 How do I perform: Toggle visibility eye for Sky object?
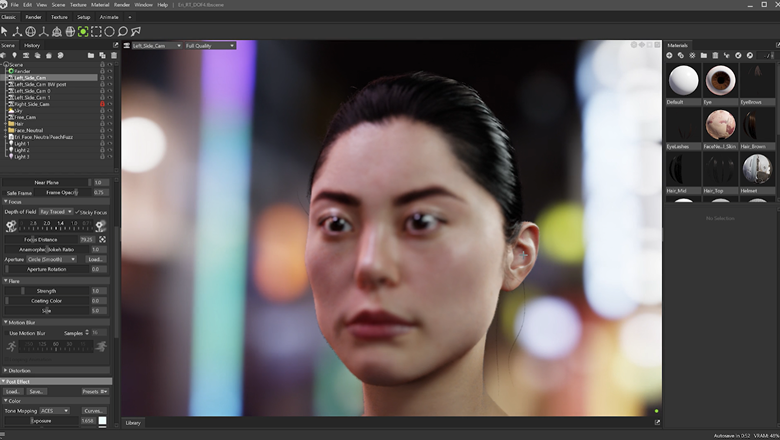110,110
